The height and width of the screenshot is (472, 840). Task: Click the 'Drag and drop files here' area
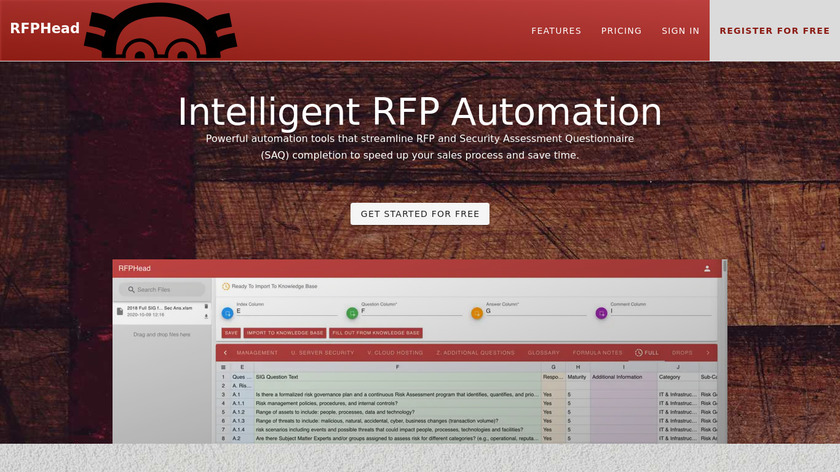pos(162,334)
